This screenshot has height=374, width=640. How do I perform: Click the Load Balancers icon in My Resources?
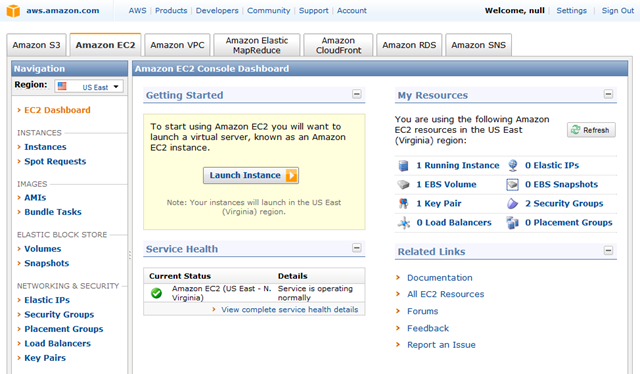404,223
